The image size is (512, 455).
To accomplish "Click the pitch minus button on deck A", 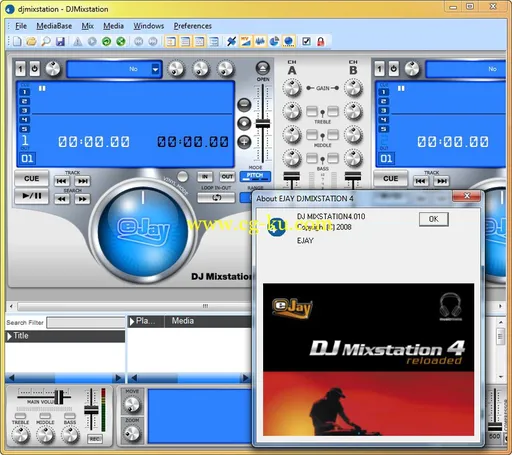I will 244,105.
